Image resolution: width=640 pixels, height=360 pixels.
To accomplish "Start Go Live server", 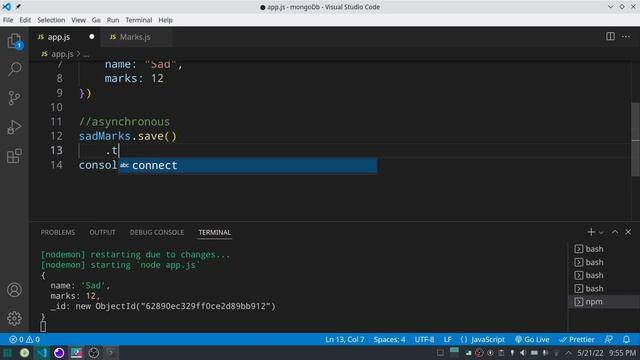I will tap(532, 340).
